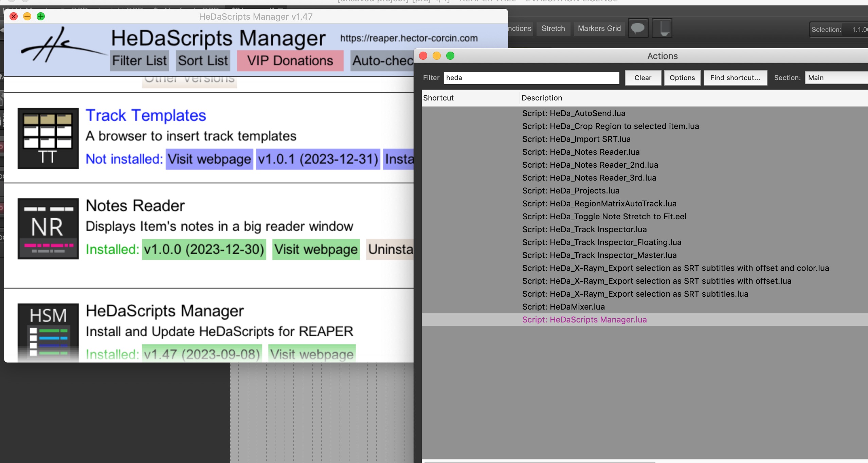This screenshot has height=463, width=868.
Task: Click the speech bubble toolbar icon
Action: click(638, 28)
